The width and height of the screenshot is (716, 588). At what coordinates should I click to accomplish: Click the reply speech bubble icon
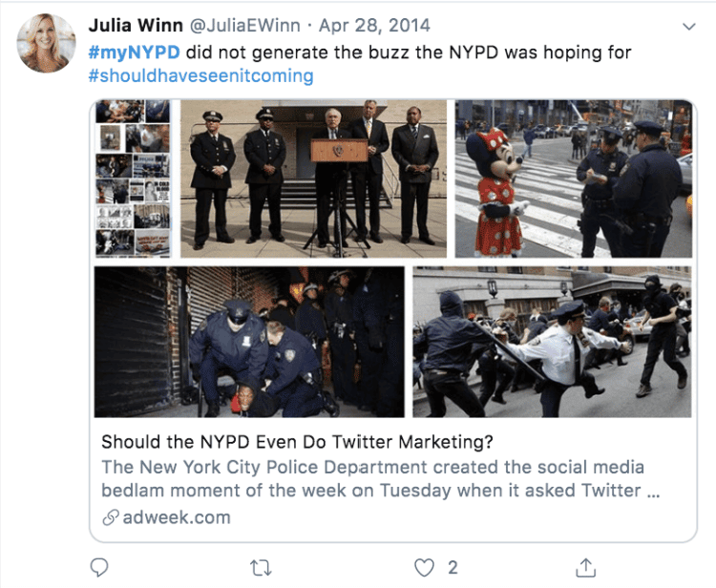pyautogui.click(x=99, y=567)
